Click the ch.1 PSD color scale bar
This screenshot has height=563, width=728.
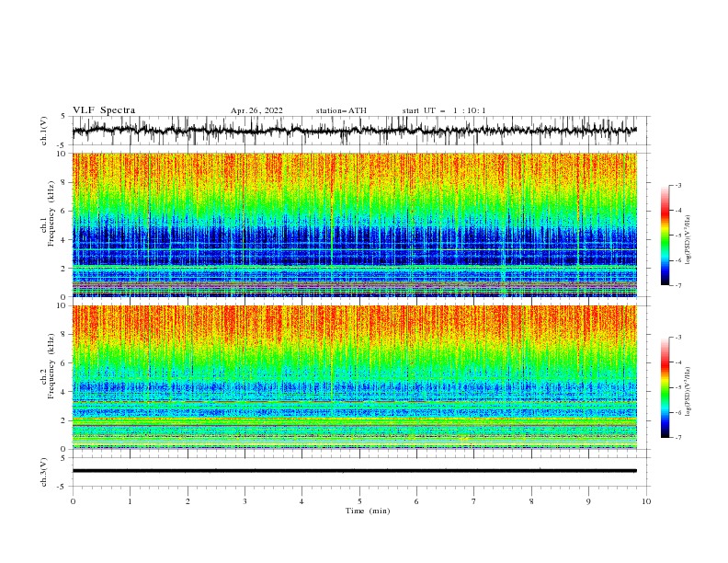pyautogui.click(x=665, y=236)
